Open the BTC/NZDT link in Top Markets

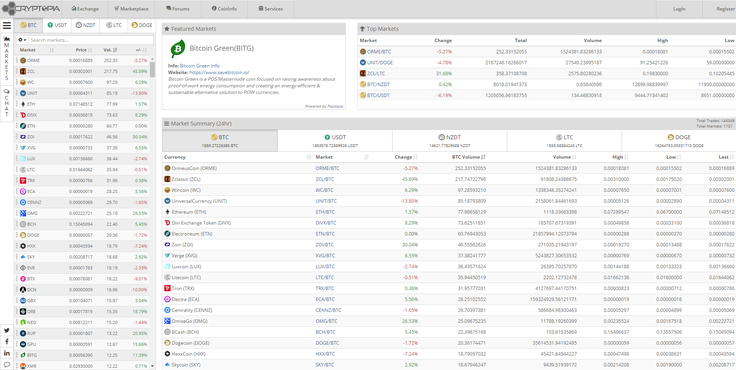click(x=378, y=85)
